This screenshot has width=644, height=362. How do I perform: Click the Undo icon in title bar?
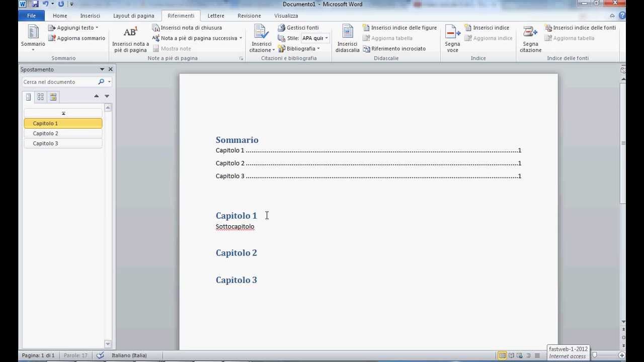[x=45, y=4]
